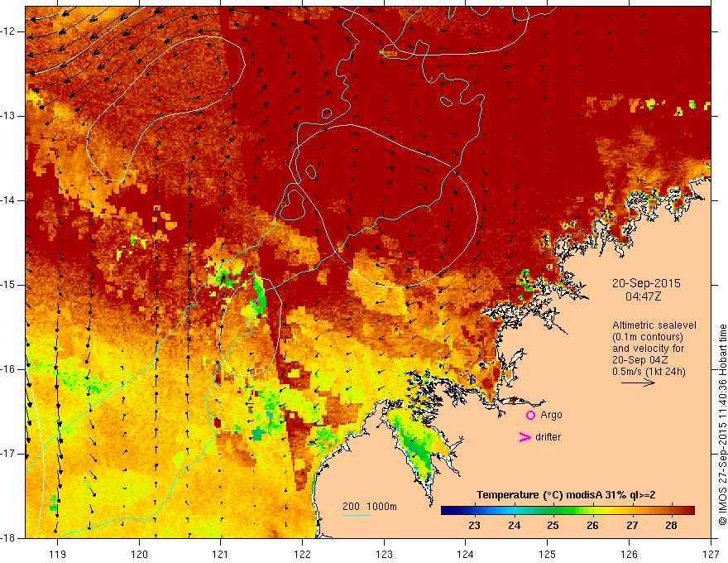Viewport: 728px width, 563px height.
Task: Click the blue end of the temperature color bar
Action: click(445, 511)
